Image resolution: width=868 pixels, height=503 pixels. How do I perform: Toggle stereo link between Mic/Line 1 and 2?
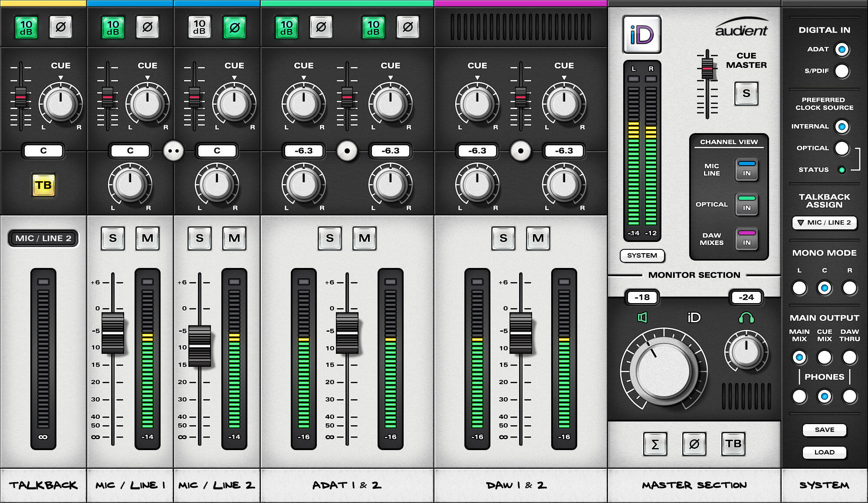point(174,151)
